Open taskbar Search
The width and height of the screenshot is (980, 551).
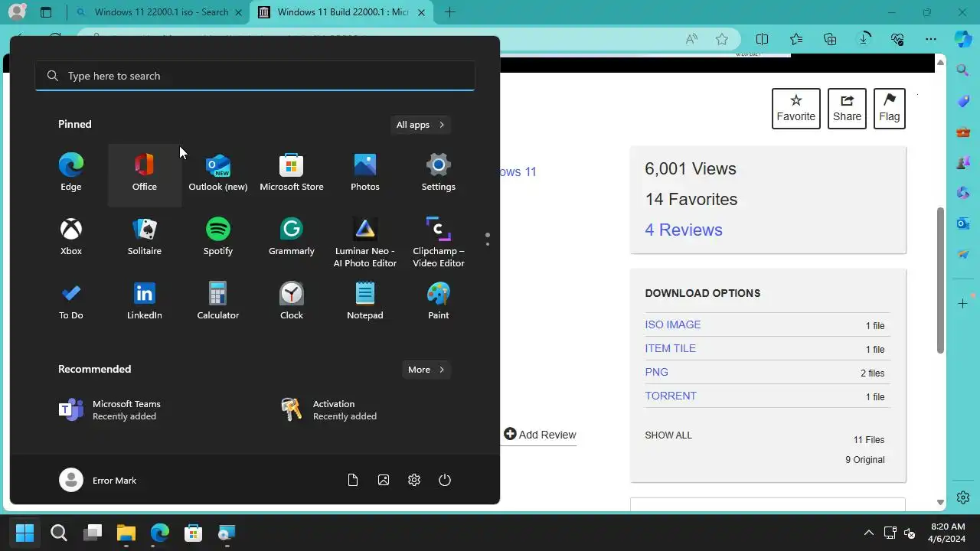click(x=58, y=533)
